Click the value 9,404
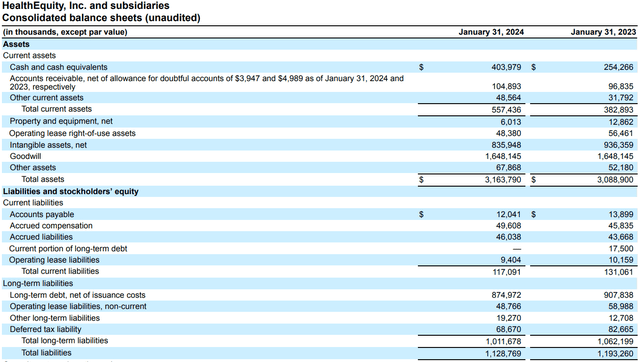This screenshot has width=640, height=362. pos(511,260)
